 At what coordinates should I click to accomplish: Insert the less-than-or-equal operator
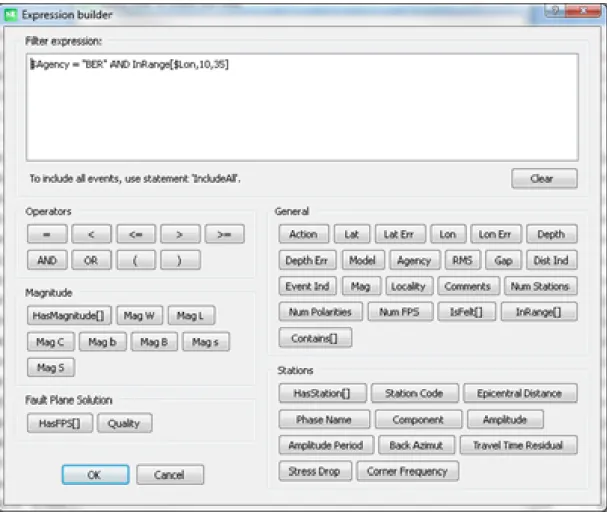coord(136,234)
